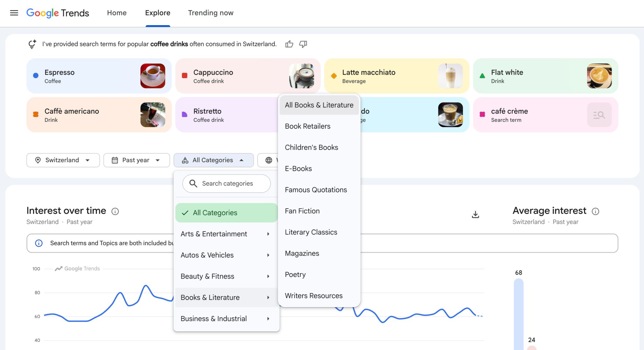Open the café crème search term card
The width and height of the screenshot is (644, 350).
[x=546, y=115]
